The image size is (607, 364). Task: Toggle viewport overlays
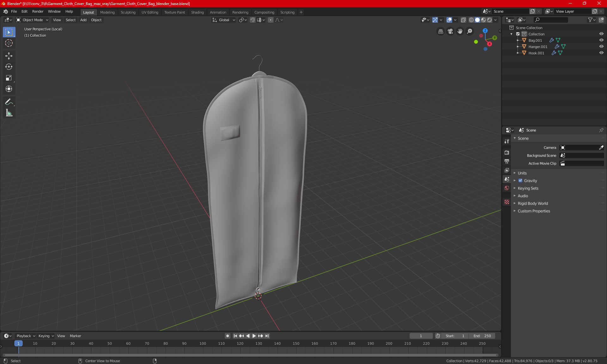click(449, 20)
